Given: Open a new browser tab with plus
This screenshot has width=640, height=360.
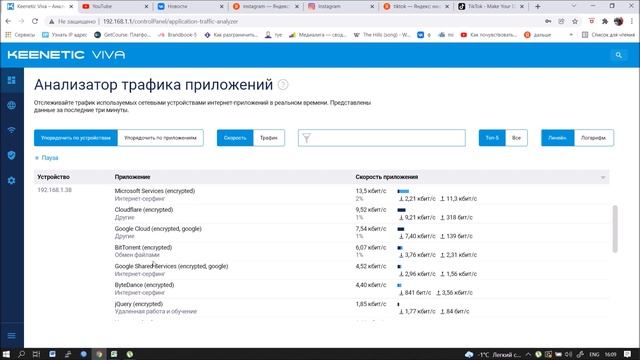Looking at the screenshot, I should click(538, 7).
